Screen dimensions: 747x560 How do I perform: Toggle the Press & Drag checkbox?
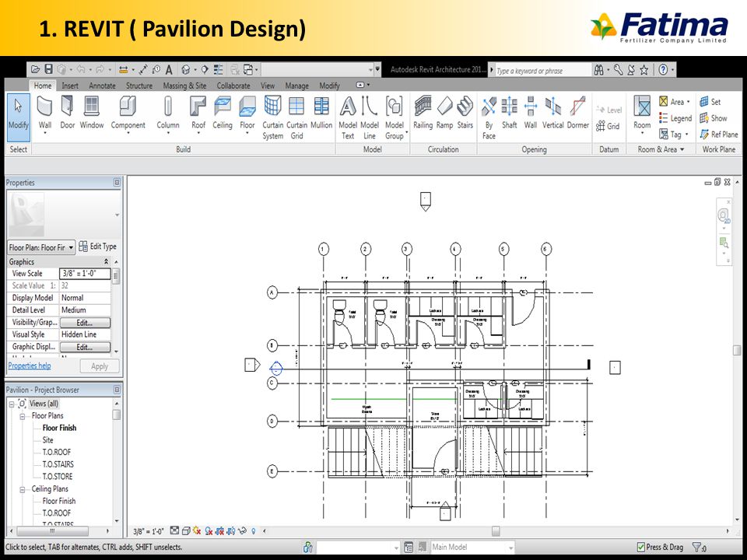tap(641, 547)
